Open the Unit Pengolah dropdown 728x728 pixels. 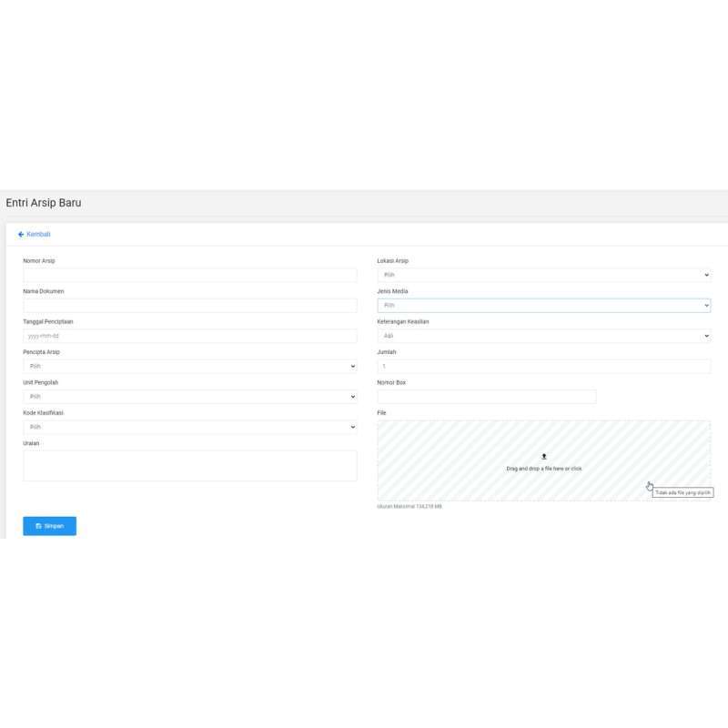188,396
